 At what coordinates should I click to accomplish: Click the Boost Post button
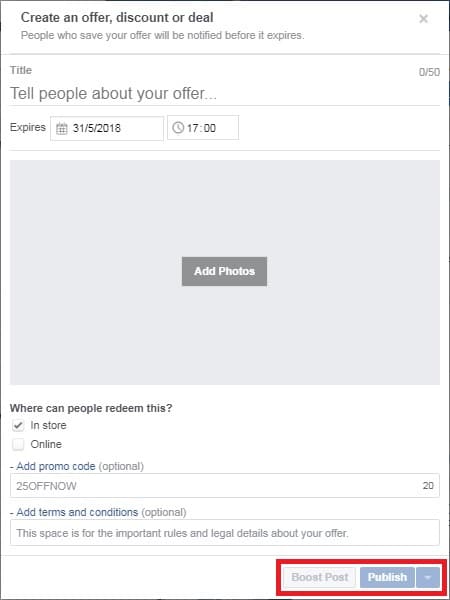click(320, 577)
